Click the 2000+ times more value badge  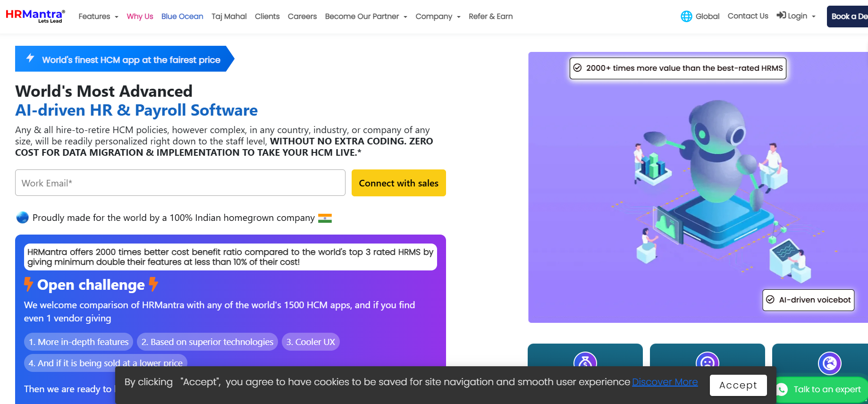[678, 68]
